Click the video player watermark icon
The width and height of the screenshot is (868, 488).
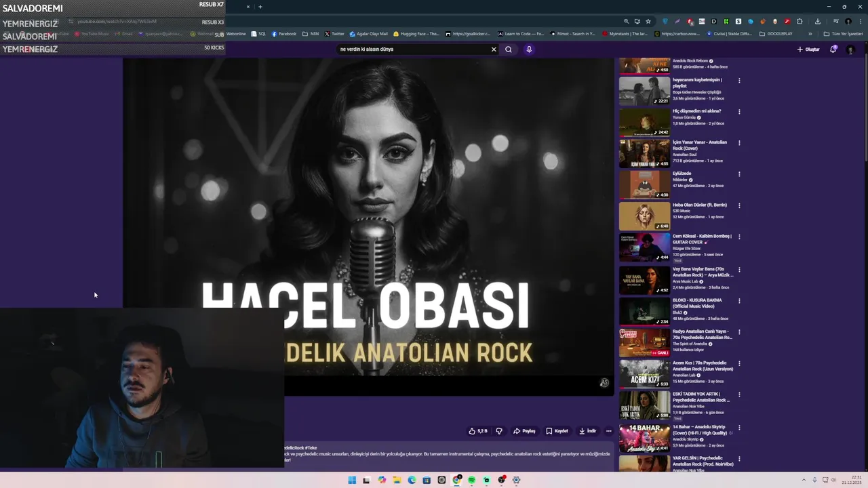point(604,383)
